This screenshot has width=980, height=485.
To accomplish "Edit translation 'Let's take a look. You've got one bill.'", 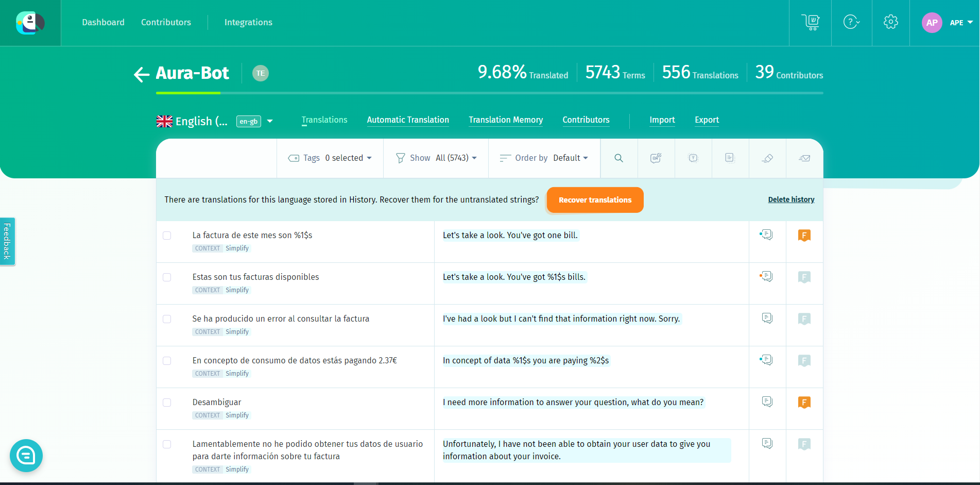I will point(510,236).
